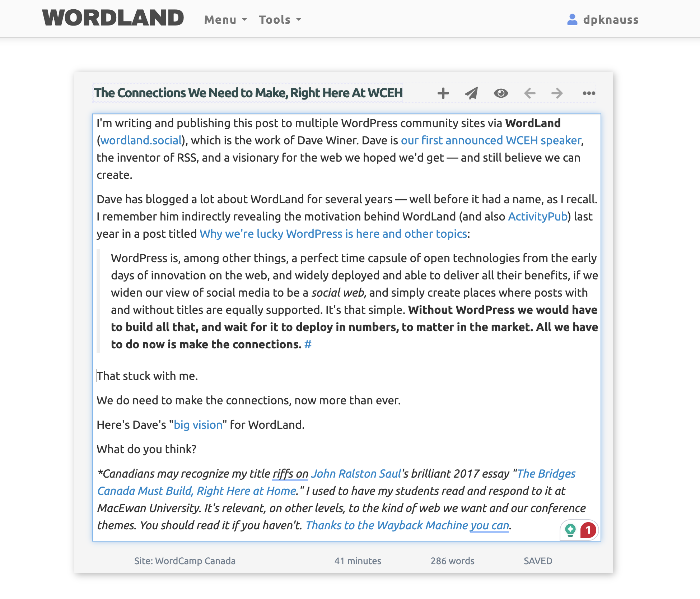Click the user avatar icon beside dpknauss
The image size is (700, 599).
click(x=572, y=19)
